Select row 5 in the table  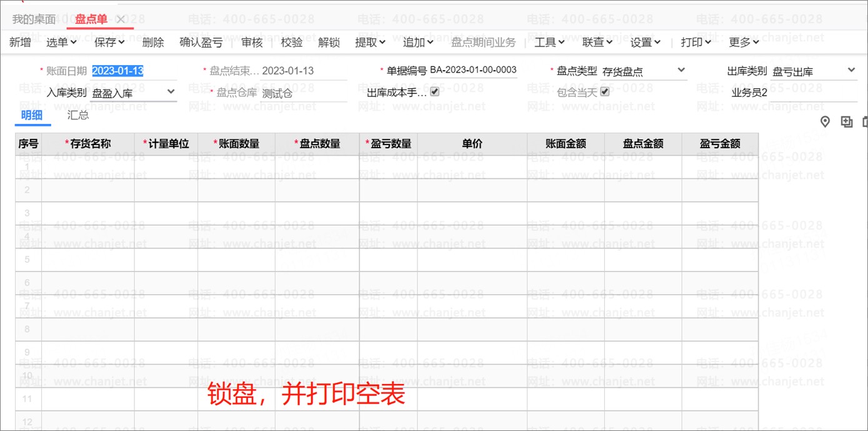[x=27, y=260]
